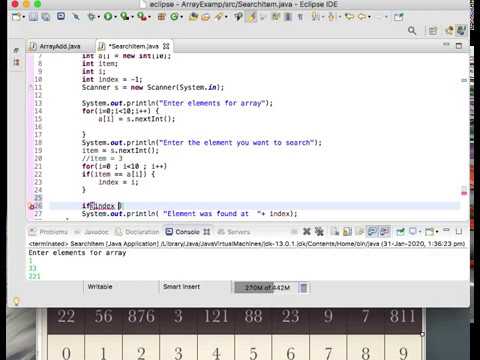The image size is (480, 360).
Task: Click the heap status memory bar
Action: pos(266,287)
